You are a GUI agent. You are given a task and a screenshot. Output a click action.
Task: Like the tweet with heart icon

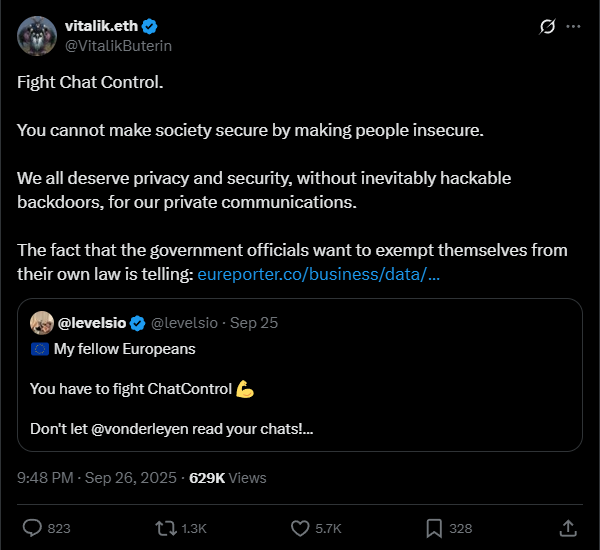[299, 527]
